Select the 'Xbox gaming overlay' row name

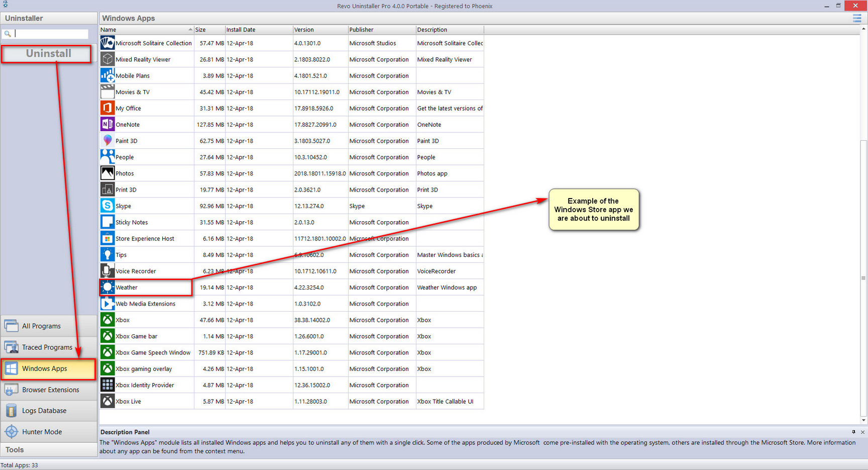point(144,369)
